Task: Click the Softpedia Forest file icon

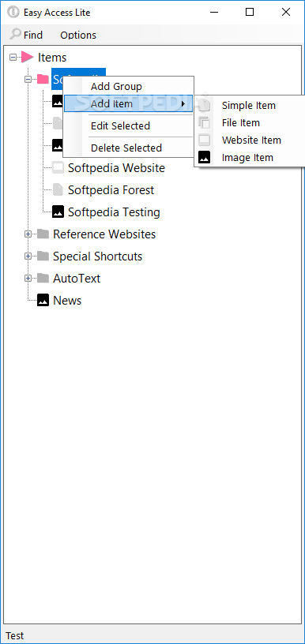Action: click(x=58, y=189)
